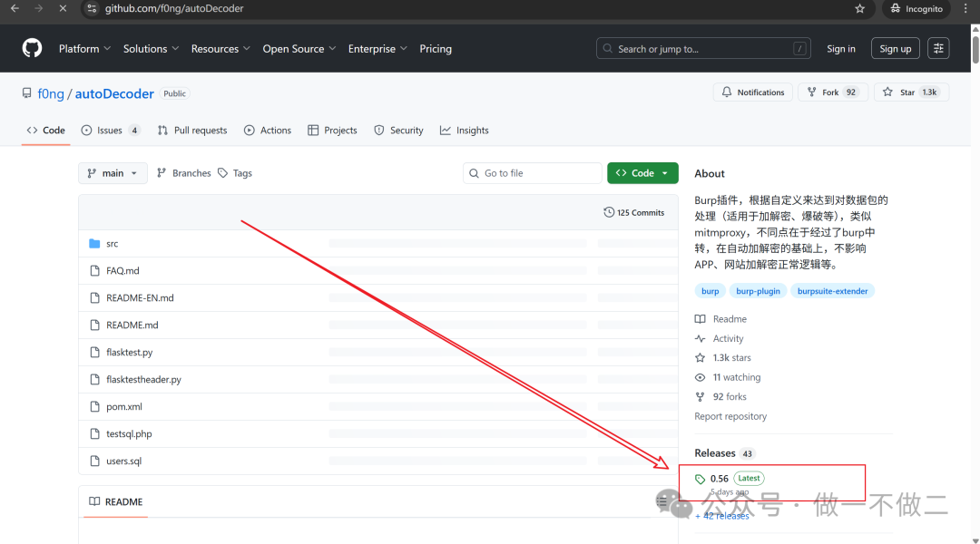Open the README.md file
Viewport: 980px width, 544px height.
point(132,325)
